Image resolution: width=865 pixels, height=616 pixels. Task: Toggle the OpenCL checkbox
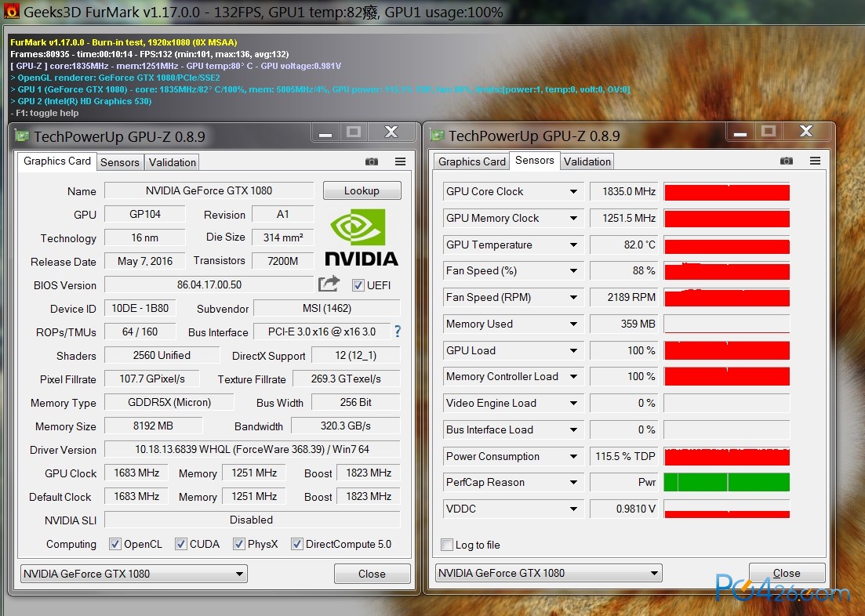coord(114,544)
